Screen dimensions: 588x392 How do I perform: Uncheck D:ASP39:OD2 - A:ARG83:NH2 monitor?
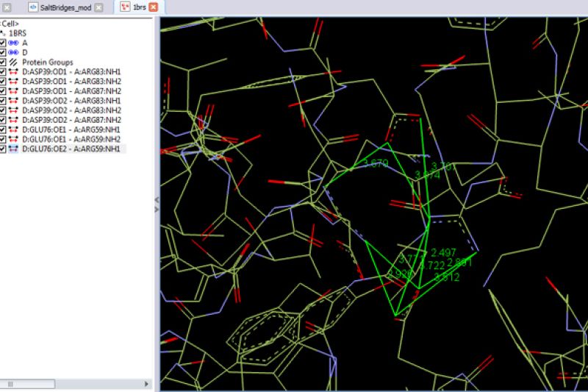[3, 110]
